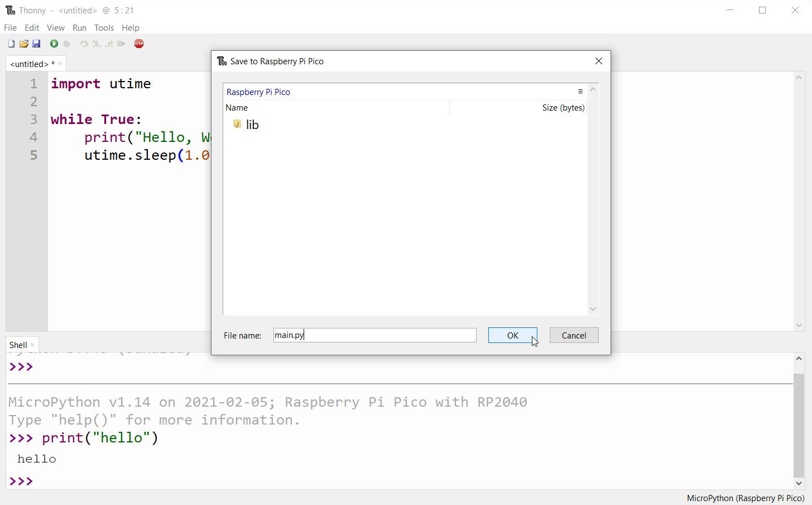Cancel the Save to Raspberry Pi Pico dialog
Image resolution: width=812 pixels, height=505 pixels.
click(x=574, y=335)
